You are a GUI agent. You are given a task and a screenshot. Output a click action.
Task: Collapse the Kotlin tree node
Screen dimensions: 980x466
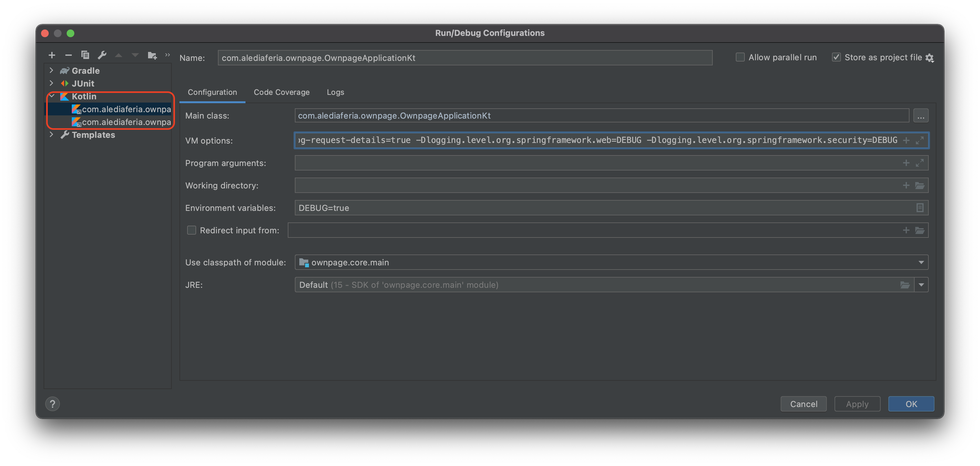52,96
